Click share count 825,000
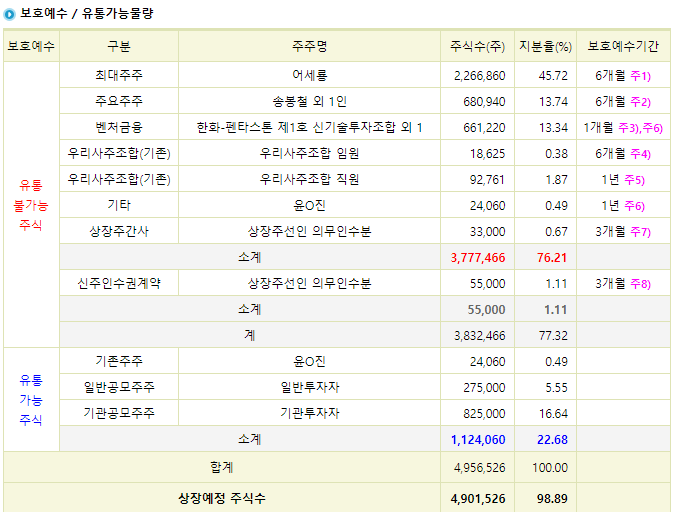The height and width of the screenshot is (512, 674). pos(484,414)
